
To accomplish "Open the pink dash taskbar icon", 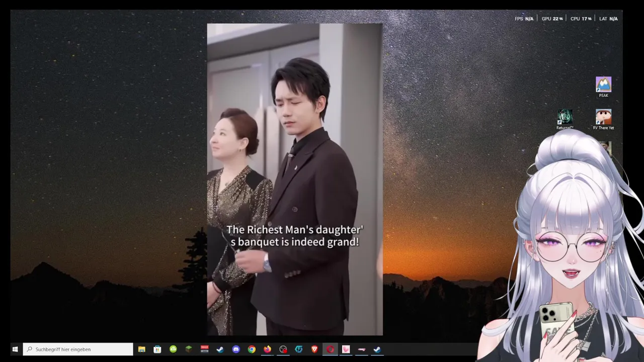I will click(x=362, y=349).
